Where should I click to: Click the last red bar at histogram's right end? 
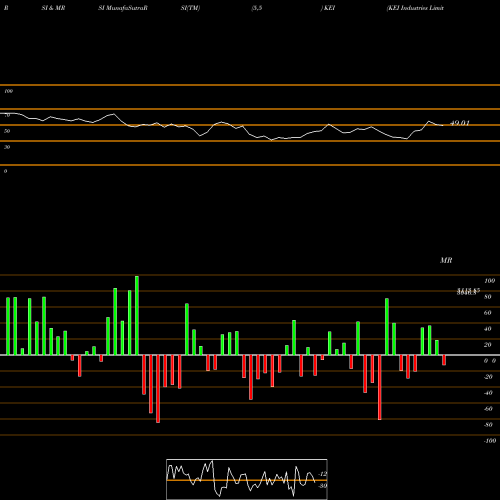coord(444,360)
